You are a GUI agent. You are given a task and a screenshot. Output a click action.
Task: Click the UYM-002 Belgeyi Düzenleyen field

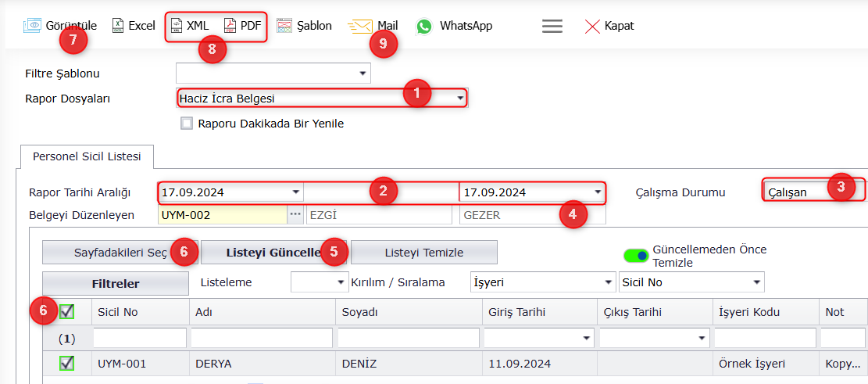(x=223, y=215)
